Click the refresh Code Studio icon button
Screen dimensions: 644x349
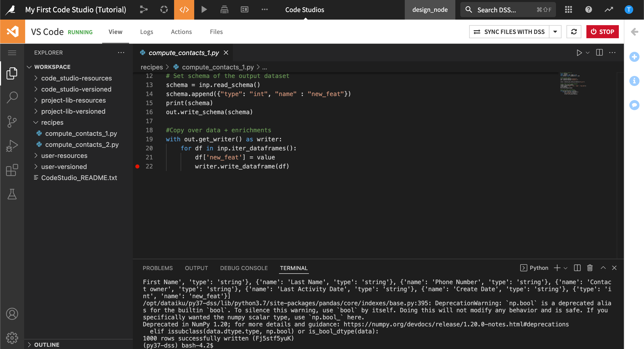coord(574,32)
